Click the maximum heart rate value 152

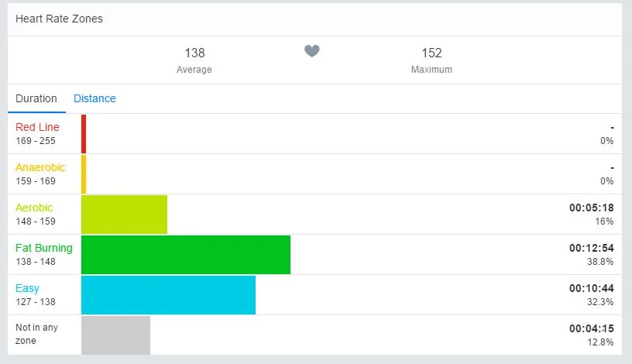pyautogui.click(x=431, y=53)
